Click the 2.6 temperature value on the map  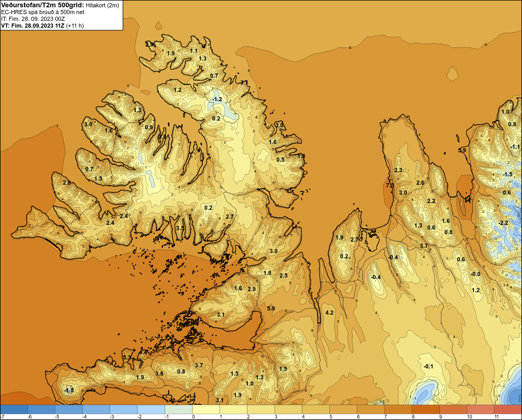pos(420,183)
